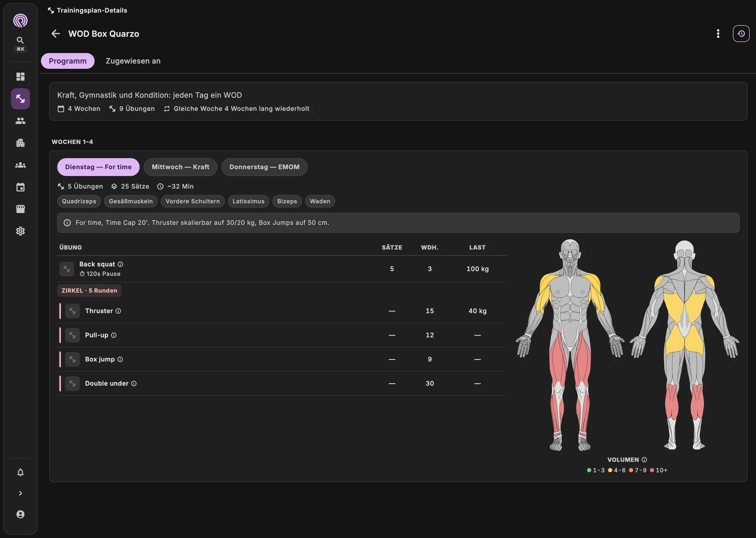Open the search icon in sidebar
The height and width of the screenshot is (538, 756).
[20, 40]
